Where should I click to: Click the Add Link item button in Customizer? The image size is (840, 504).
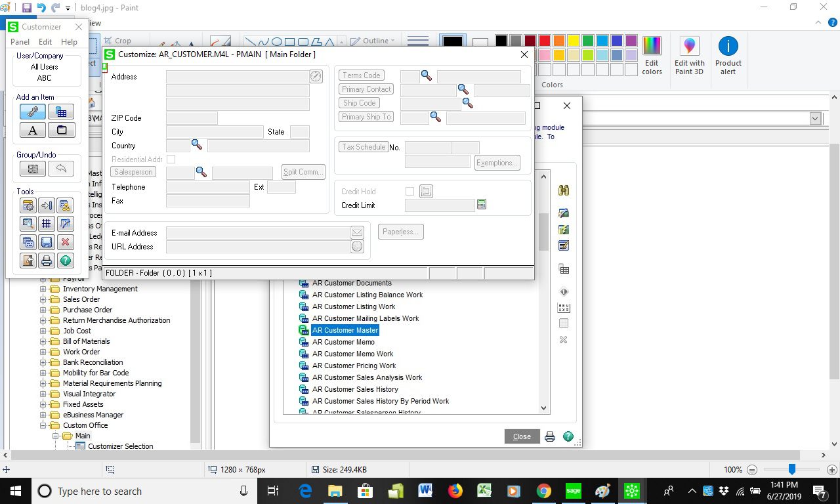[32, 112]
